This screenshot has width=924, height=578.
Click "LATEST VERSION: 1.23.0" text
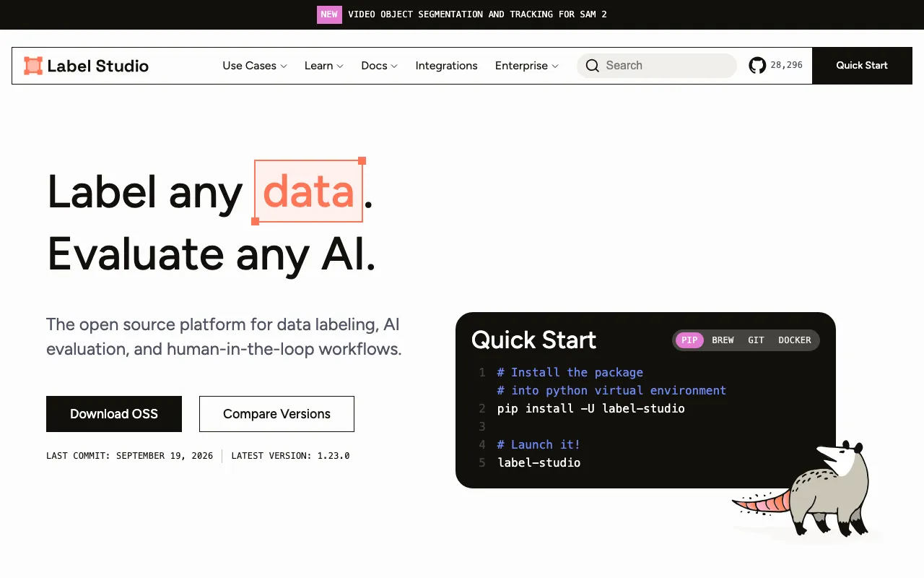click(x=290, y=456)
